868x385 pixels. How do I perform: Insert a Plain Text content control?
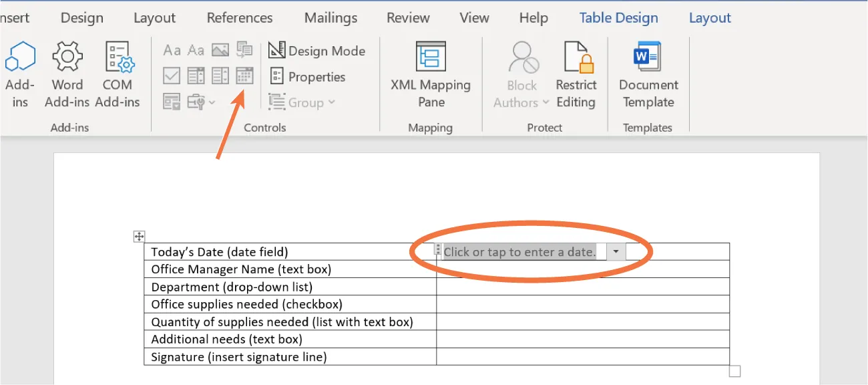(x=196, y=49)
